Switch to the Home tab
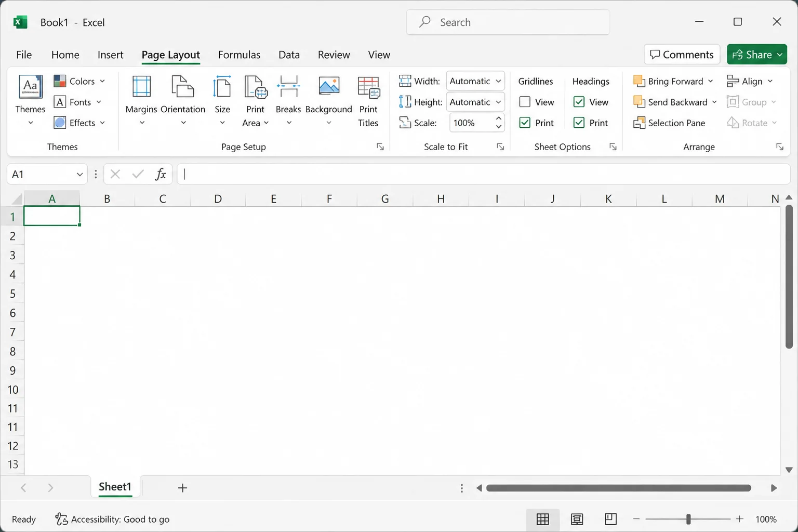Screen dimensions: 798x532 click(65, 55)
